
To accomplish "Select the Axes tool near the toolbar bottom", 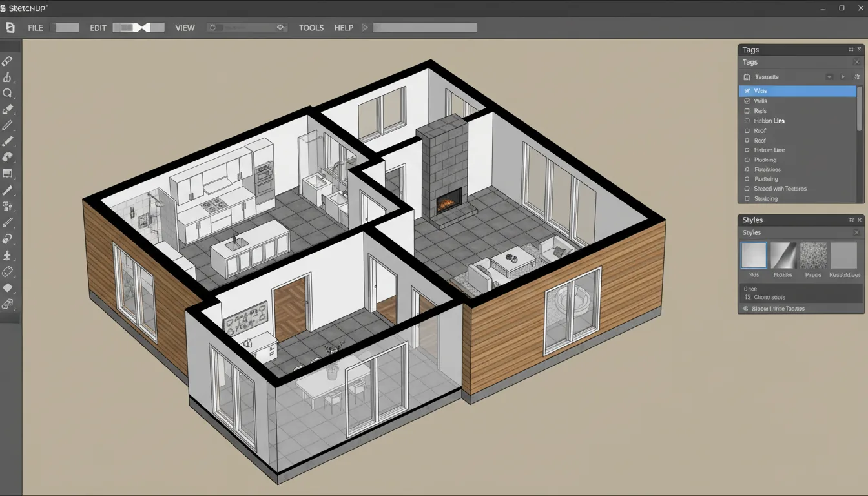I will tap(9, 254).
